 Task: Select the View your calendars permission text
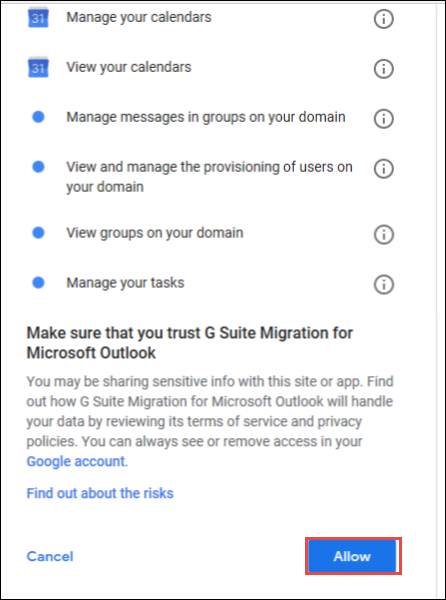pyautogui.click(x=129, y=67)
